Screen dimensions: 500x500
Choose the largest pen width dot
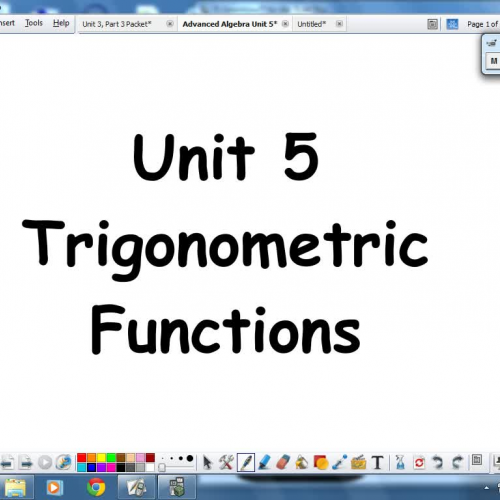(x=190, y=458)
